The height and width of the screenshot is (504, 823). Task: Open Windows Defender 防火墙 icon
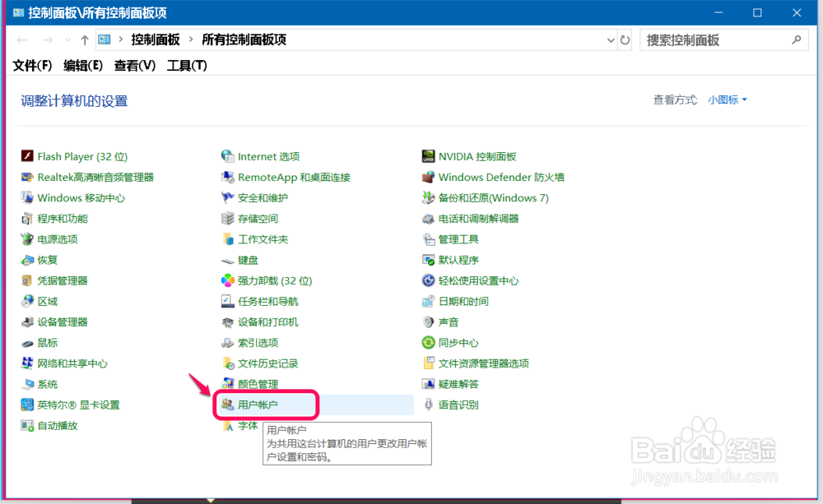pos(428,178)
